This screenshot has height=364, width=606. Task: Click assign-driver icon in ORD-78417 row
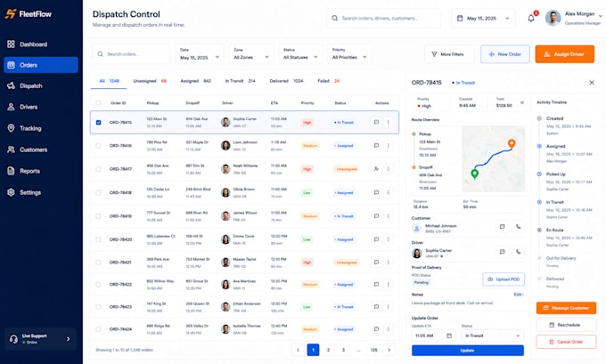click(376, 169)
